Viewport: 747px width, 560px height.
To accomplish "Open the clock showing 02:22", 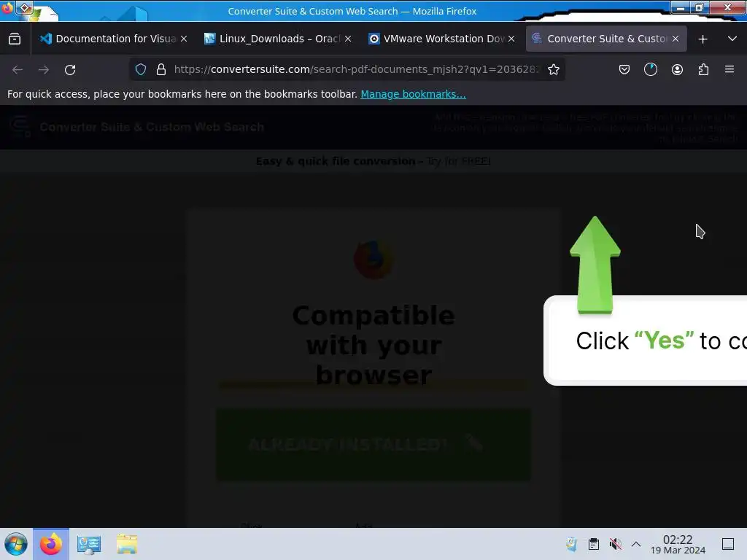I will [678, 544].
